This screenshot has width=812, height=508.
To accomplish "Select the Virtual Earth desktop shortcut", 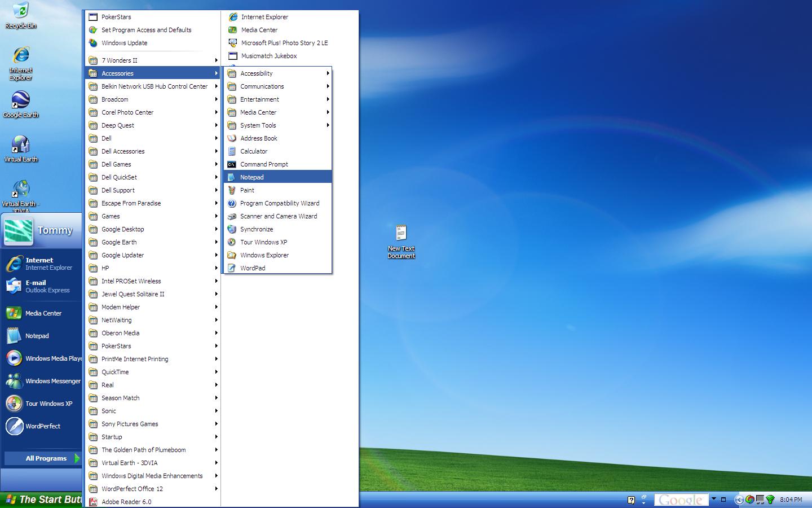I will click(x=21, y=148).
